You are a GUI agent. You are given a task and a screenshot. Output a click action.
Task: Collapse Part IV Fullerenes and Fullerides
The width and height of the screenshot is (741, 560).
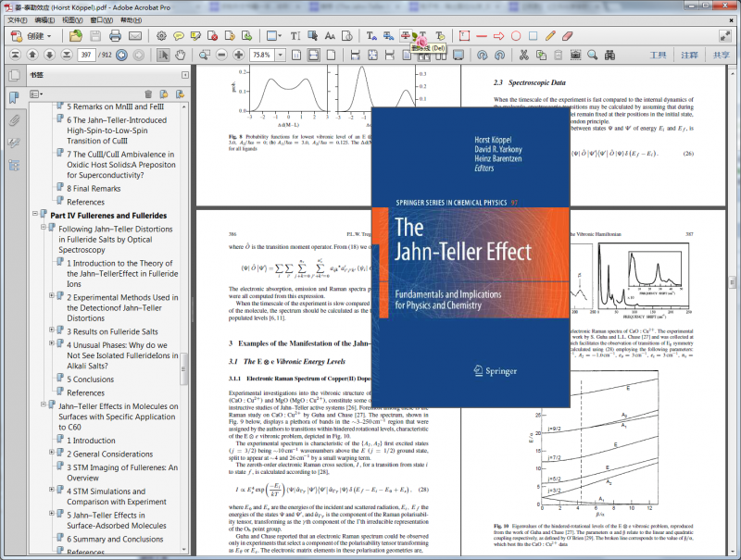click(35, 214)
